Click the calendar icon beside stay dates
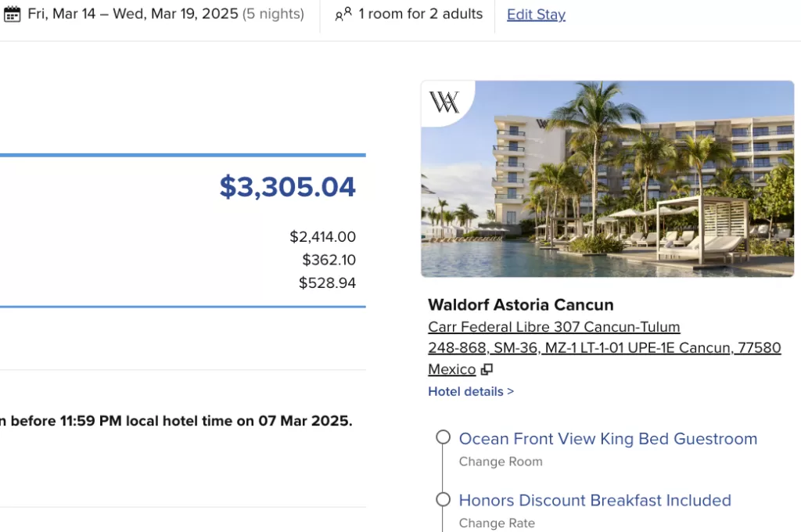The width and height of the screenshot is (801, 532). pos(13,14)
